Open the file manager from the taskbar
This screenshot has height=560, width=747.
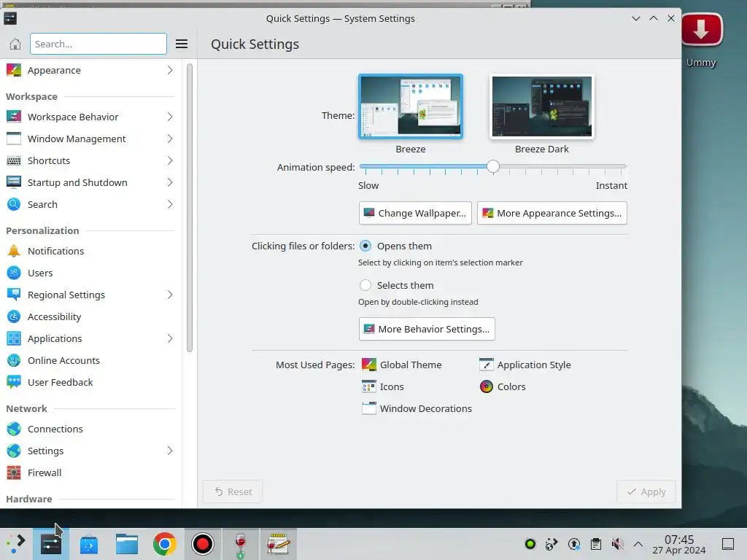pos(127,544)
